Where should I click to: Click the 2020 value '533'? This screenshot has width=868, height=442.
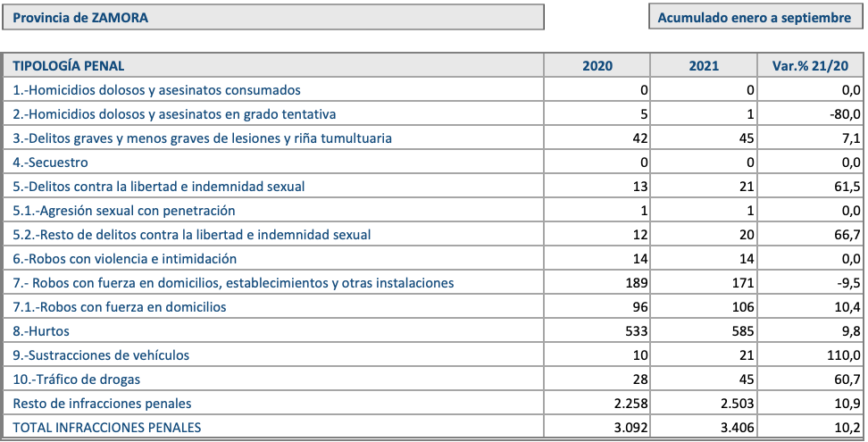pos(636,330)
